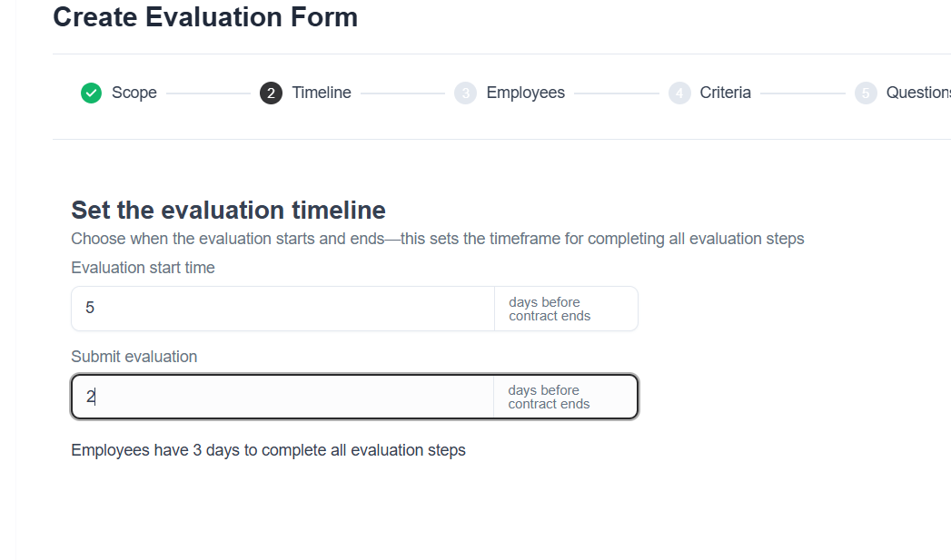Click the step 5 circle for Questions
Screen dimensions: 951x560
click(866, 93)
